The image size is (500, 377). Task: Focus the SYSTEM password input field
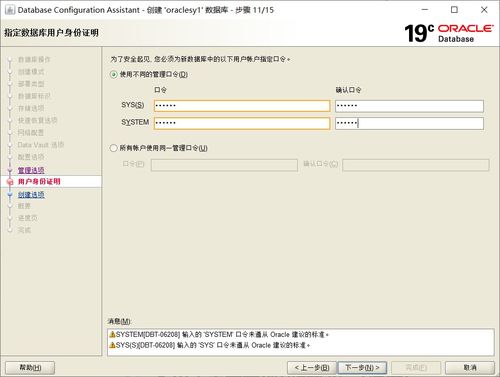click(x=242, y=123)
